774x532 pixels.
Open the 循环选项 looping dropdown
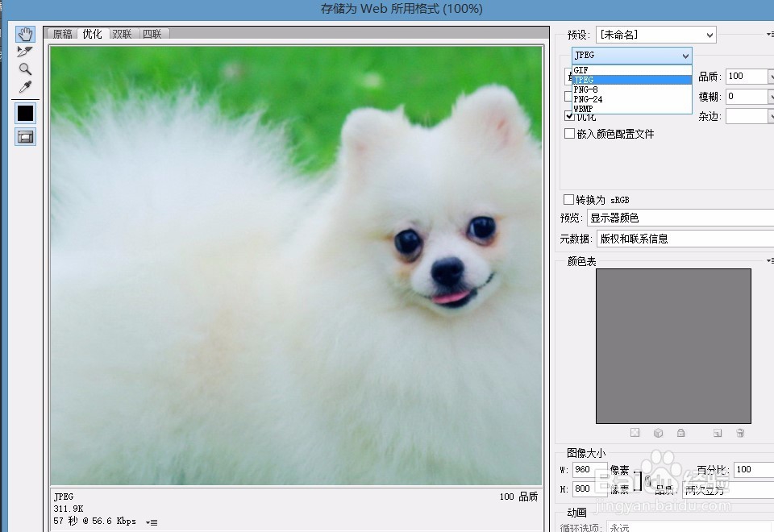click(690, 526)
